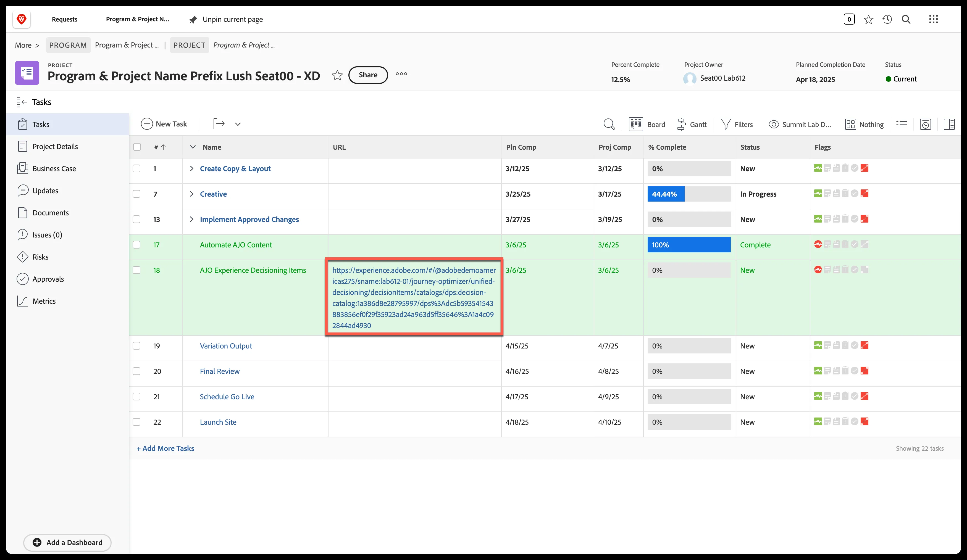Open the Filters funnel
This screenshot has width=967, height=560.
[737, 124]
